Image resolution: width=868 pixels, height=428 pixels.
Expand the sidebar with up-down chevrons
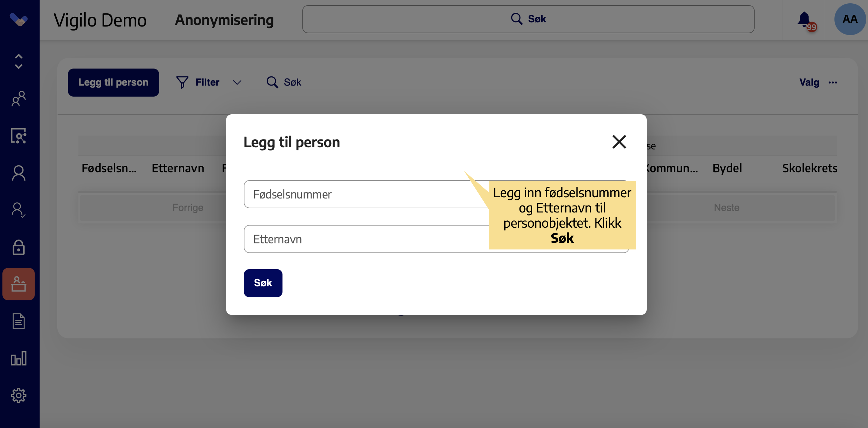(18, 61)
